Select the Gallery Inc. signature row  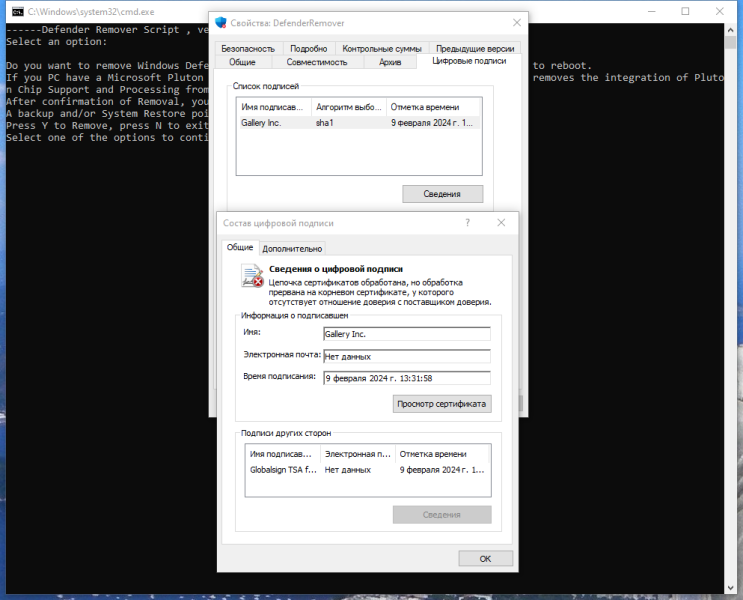point(359,123)
